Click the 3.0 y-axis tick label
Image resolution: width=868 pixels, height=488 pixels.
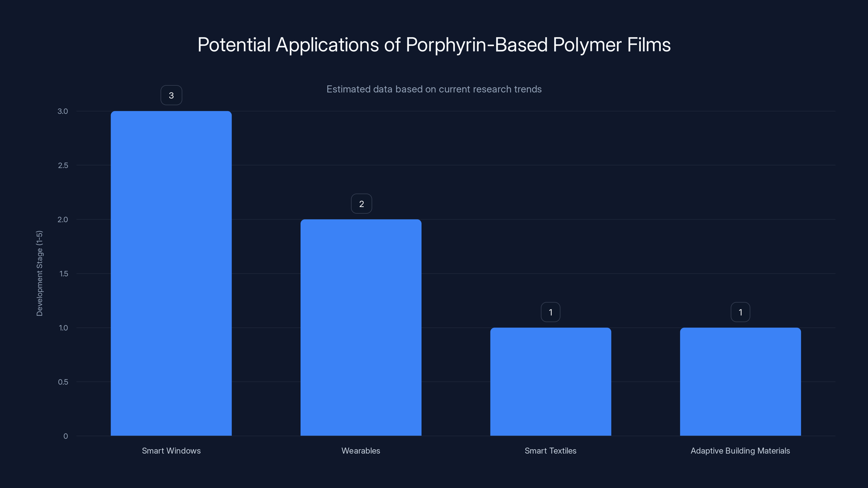[63, 111]
